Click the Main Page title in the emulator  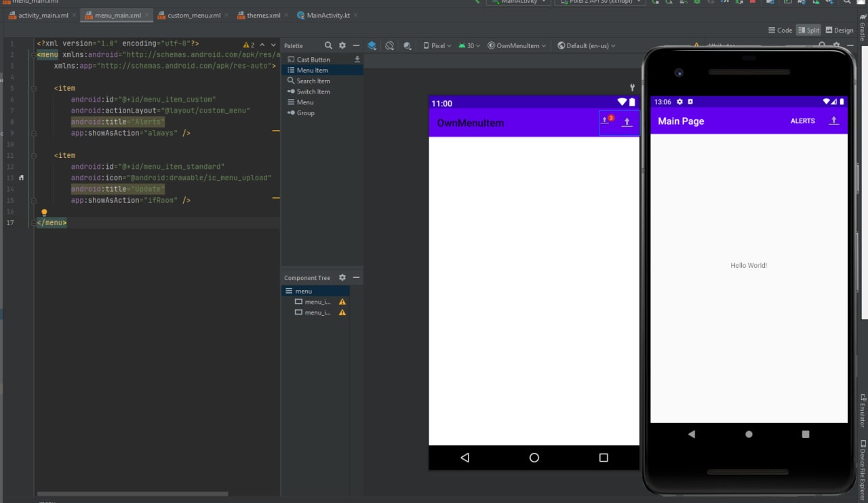pyautogui.click(x=681, y=121)
